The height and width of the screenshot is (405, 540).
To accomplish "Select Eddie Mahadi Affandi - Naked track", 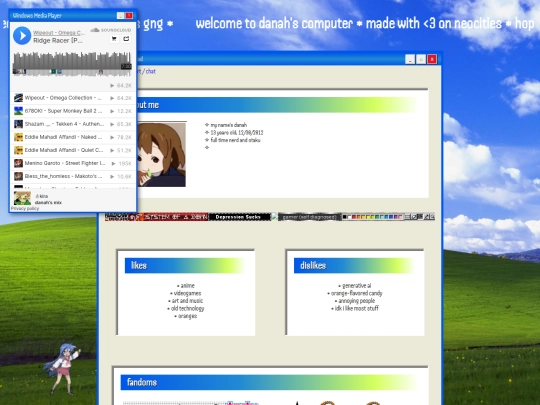I will point(73,137).
